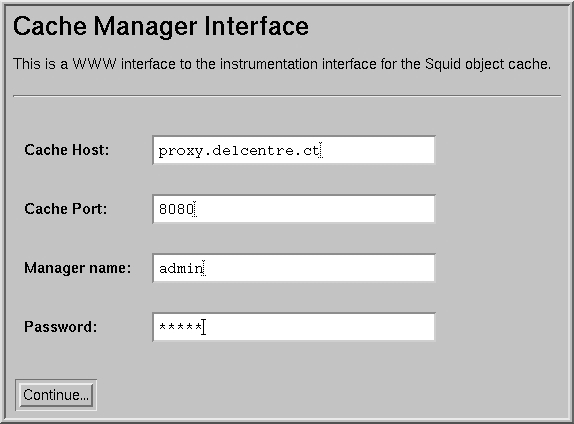Click the word 'WWW' in the description
This screenshot has width=574, height=424.
(x=94, y=64)
